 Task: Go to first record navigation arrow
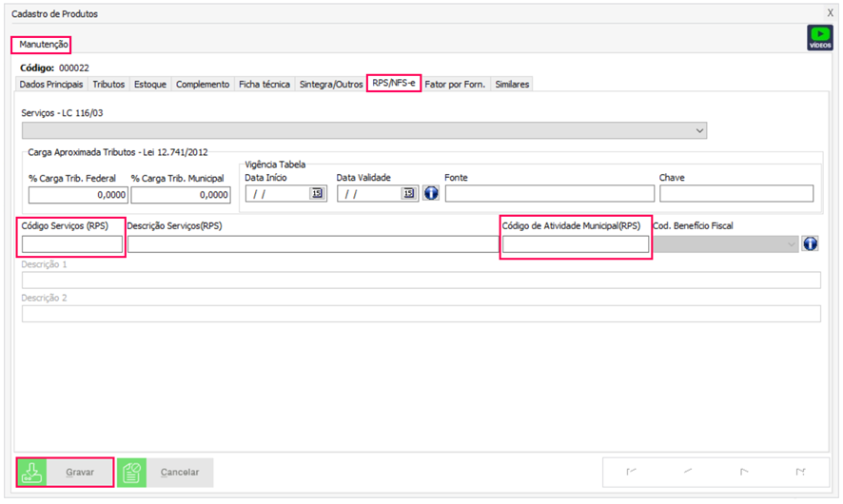(630, 472)
